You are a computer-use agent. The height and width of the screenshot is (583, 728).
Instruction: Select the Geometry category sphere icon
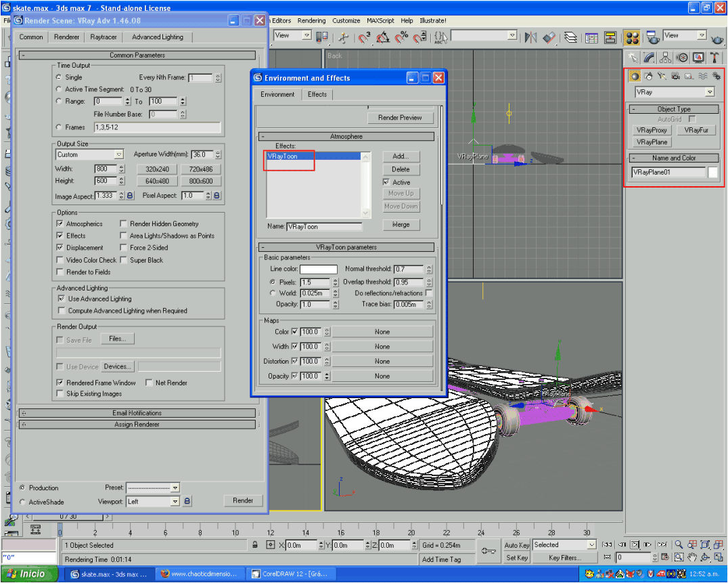635,77
